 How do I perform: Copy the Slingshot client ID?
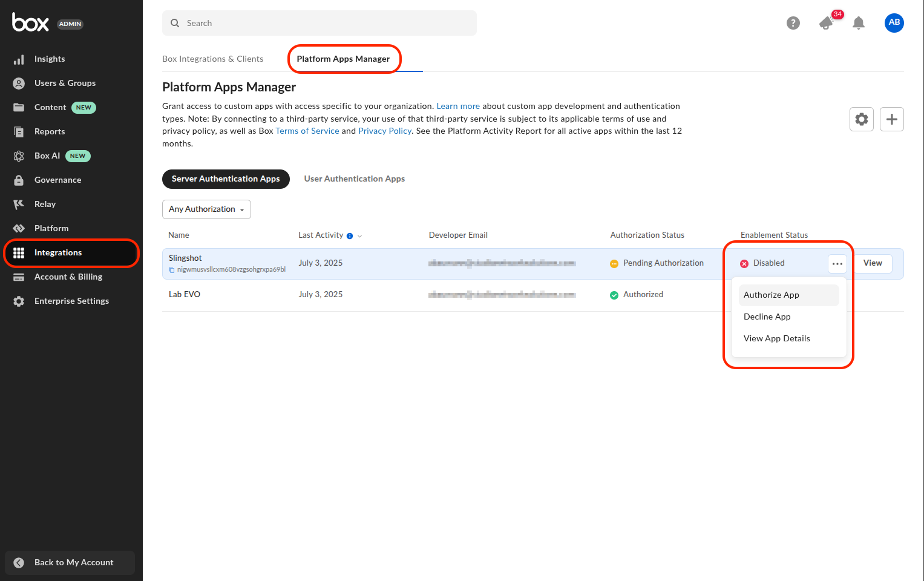(x=172, y=270)
